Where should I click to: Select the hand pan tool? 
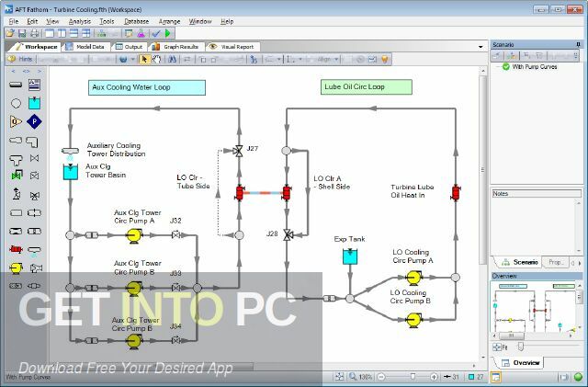tap(156, 60)
